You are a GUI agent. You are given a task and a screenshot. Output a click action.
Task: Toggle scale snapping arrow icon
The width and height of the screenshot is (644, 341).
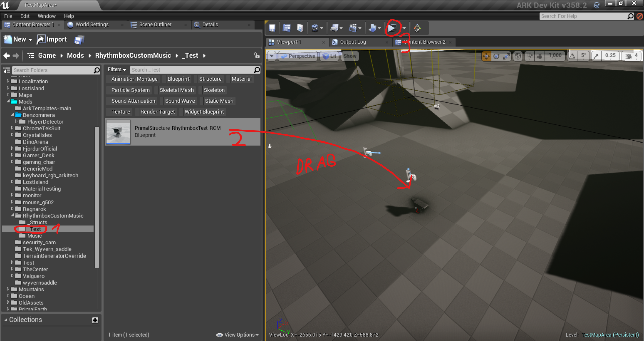[596, 56]
